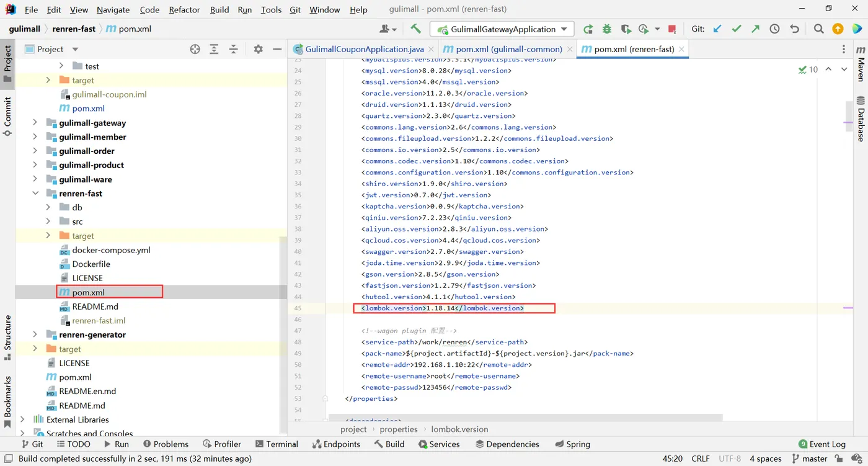Update project via Git blue arrow
This screenshot has height=466, width=868.
click(x=717, y=29)
